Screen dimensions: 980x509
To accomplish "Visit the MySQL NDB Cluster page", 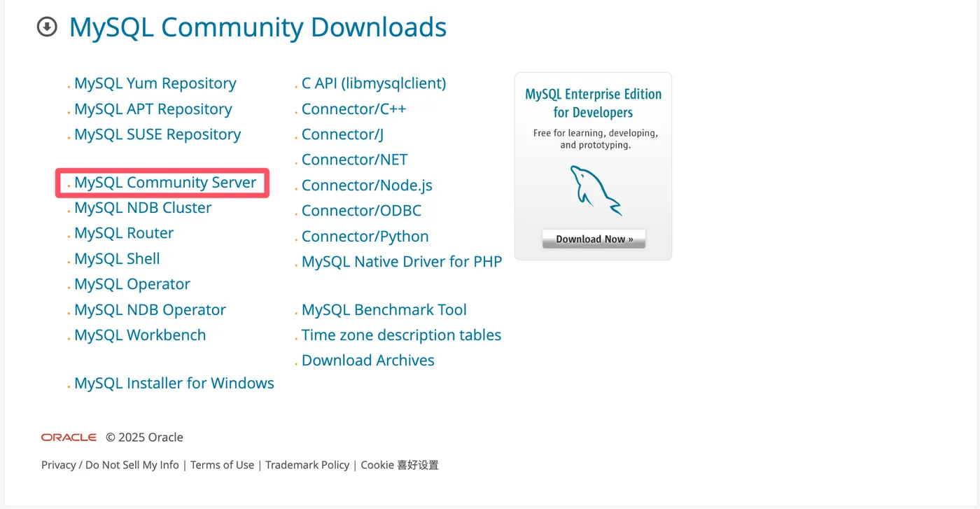I will pos(143,208).
